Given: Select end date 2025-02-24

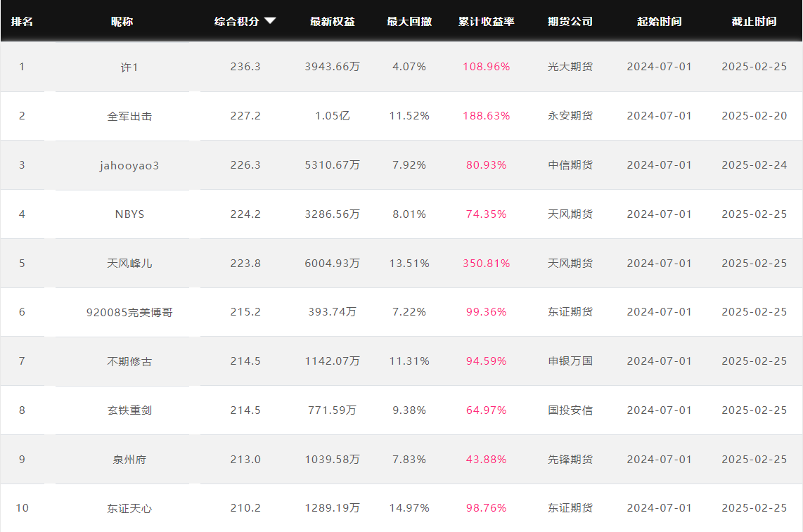Looking at the screenshot, I should coord(754,165).
